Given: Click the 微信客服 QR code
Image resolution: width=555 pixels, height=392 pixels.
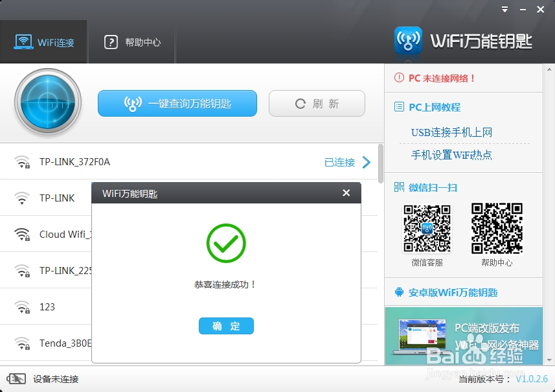Looking at the screenshot, I should (x=427, y=229).
